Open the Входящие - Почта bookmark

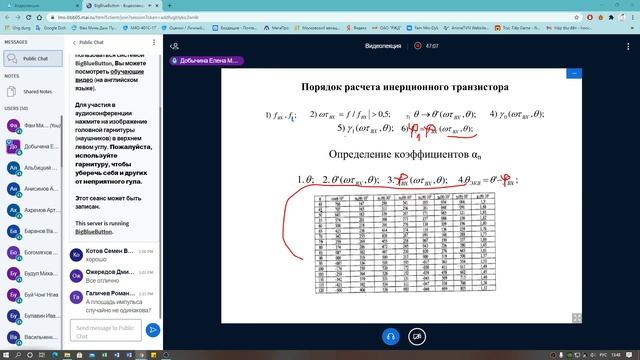click(235, 28)
